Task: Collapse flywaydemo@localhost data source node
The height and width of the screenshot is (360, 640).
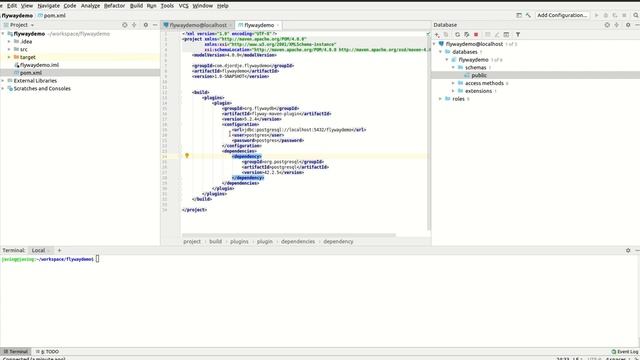Action: pos(434,44)
